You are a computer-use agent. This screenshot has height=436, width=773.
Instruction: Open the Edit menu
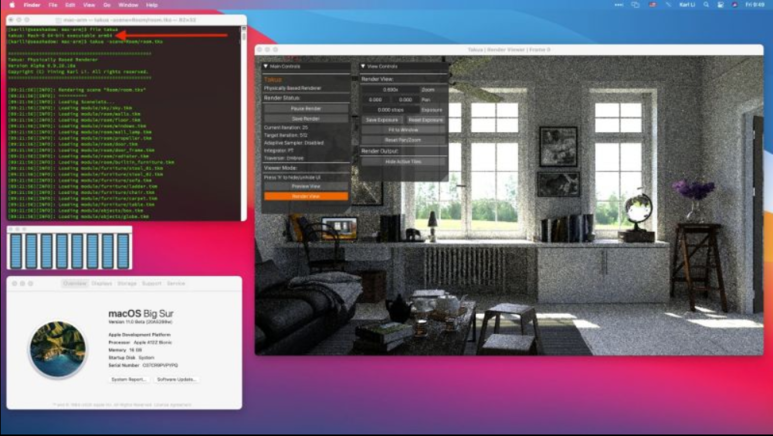tap(70, 5)
